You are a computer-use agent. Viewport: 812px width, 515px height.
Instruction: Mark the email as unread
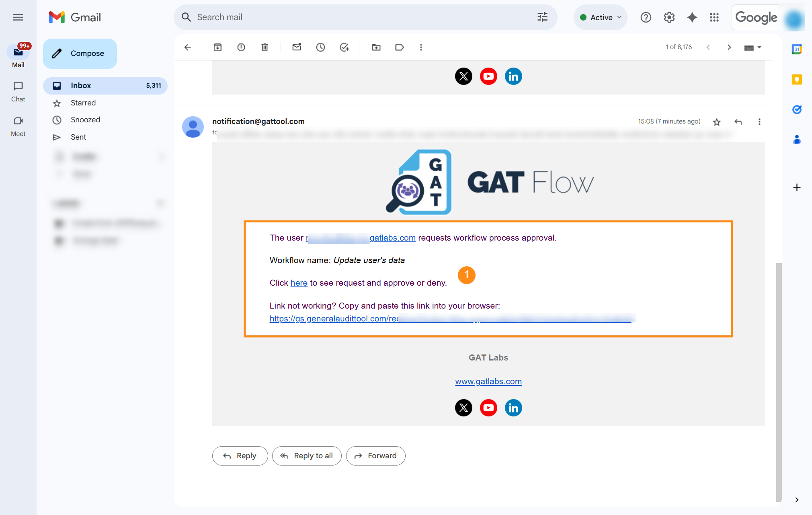297,47
